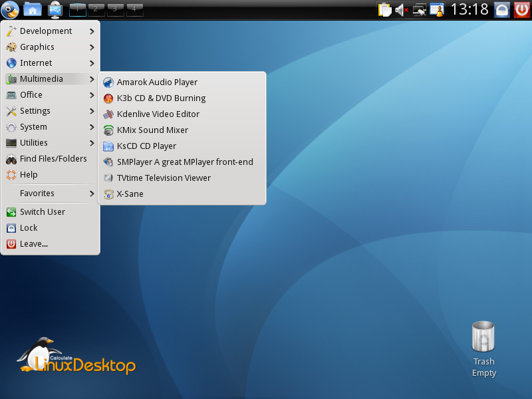
Task: Click the Kdenlive Video Editor label
Action: click(x=158, y=114)
